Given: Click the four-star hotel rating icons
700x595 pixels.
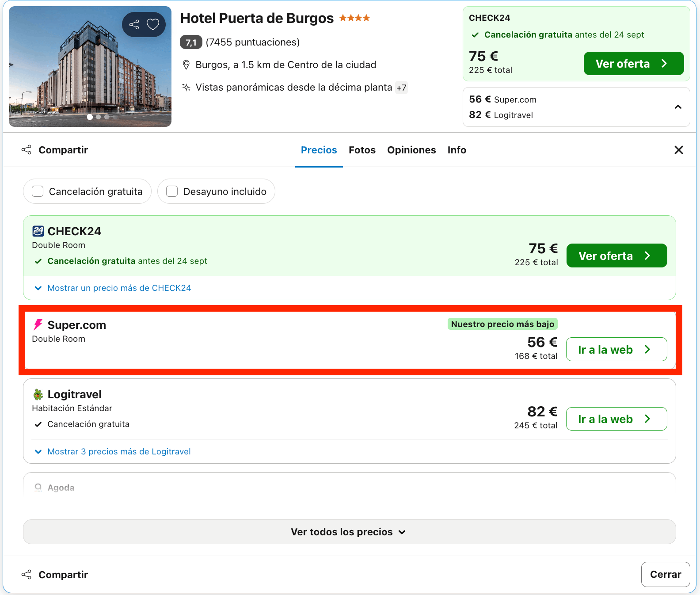Looking at the screenshot, I should (x=354, y=18).
